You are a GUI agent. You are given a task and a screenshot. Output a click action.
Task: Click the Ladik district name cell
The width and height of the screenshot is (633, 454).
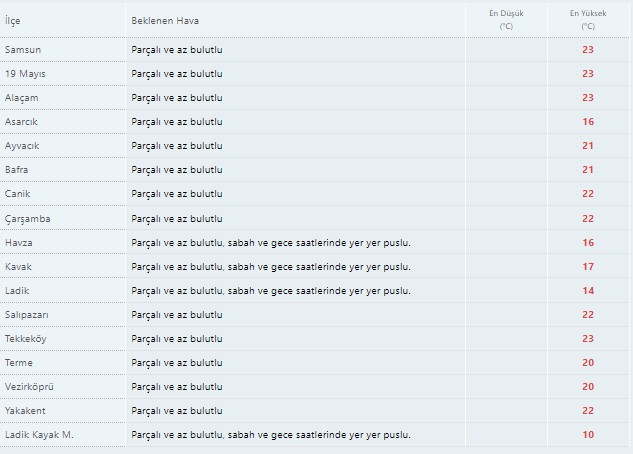click(x=17, y=291)
